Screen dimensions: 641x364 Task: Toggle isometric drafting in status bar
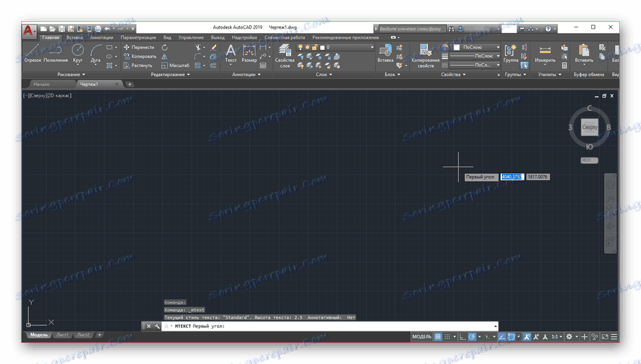coord(487,337)
